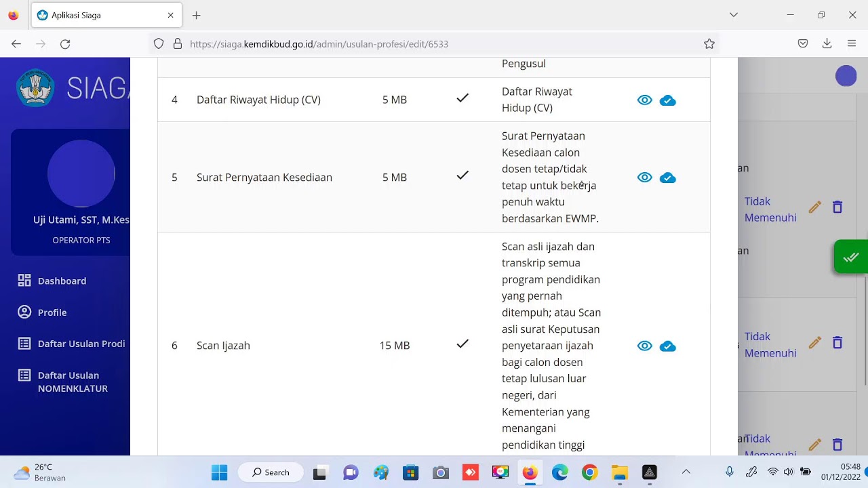This screenshot has width=868, height=488.
Task: Open the Windows Start menu
Action: click(220, 472)
